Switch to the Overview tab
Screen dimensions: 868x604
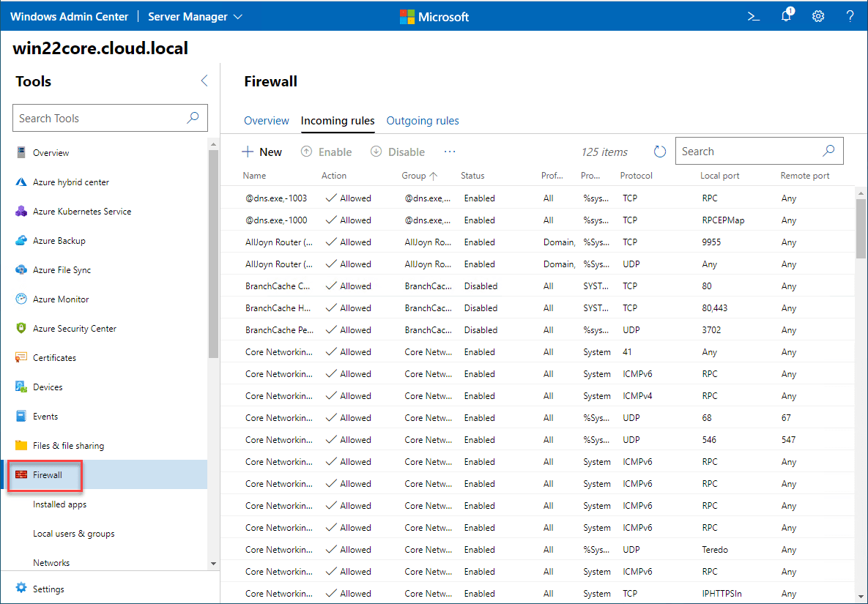click(x=267, y=121)
